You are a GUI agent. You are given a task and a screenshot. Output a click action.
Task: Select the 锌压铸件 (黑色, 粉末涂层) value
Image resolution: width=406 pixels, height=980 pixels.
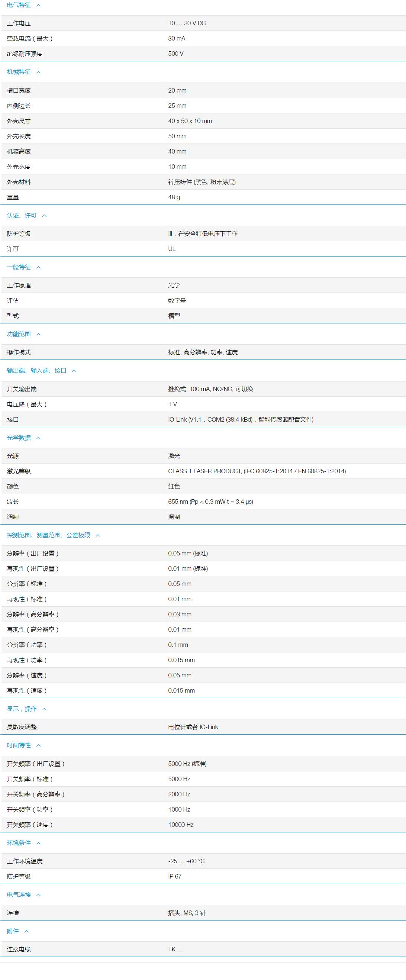click(x=202, y=182)
